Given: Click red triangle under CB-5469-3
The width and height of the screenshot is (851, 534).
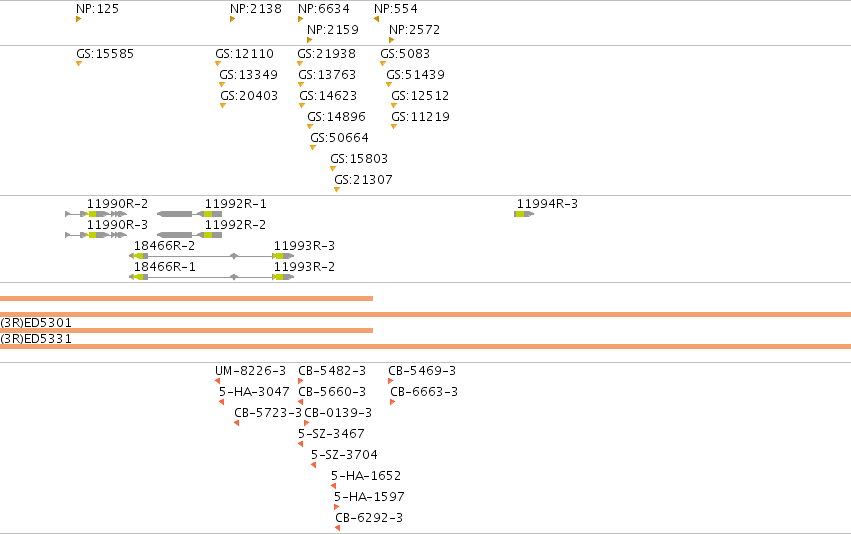Looking at the screenshot, I should 390,381.
